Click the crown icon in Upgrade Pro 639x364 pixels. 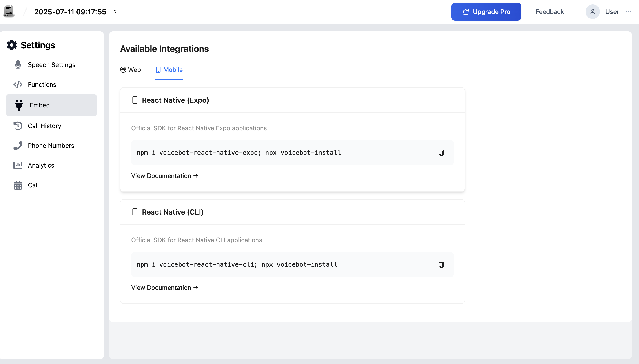(x=466, y=12)
